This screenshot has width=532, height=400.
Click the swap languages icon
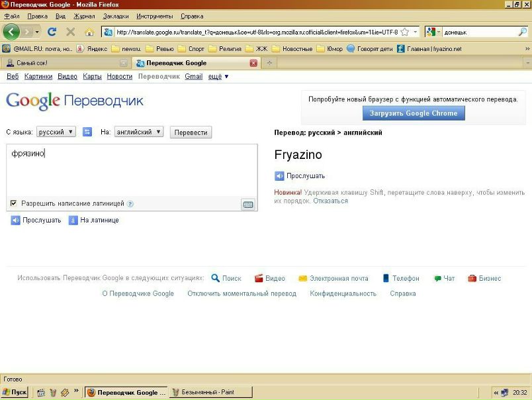tap(87, 132)
